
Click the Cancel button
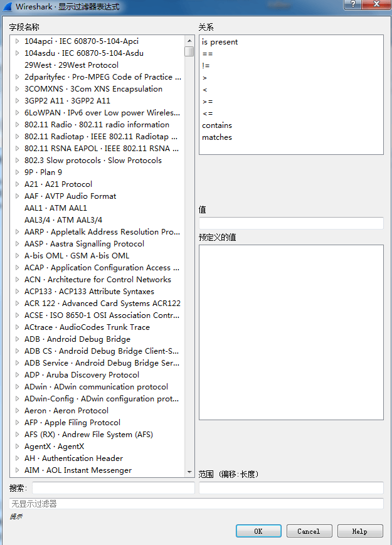(309, 531)
